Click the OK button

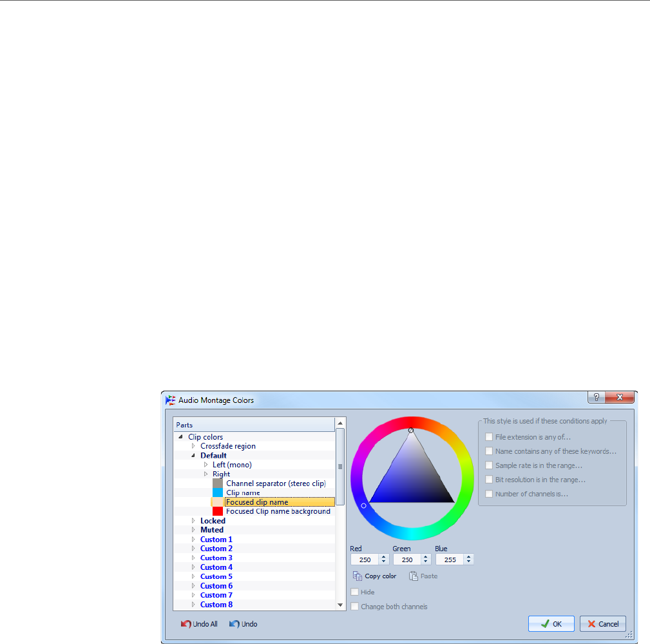tap(551, 623)
